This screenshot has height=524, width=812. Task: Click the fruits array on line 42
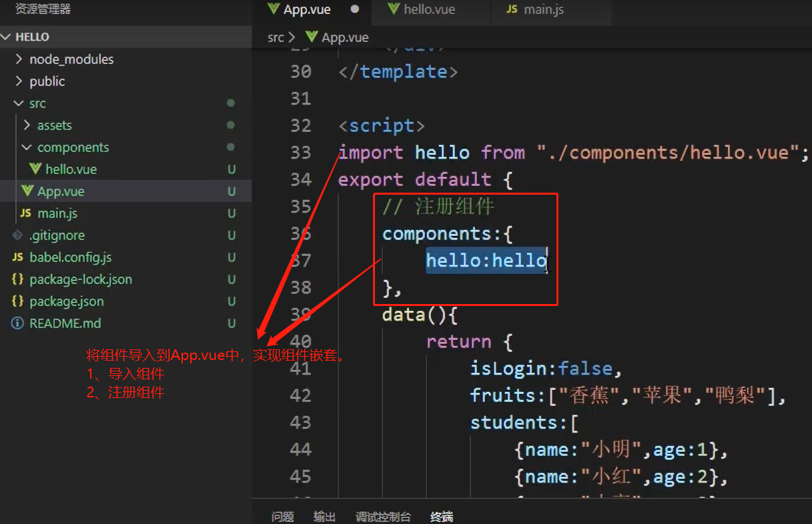[x=629, y=395]
